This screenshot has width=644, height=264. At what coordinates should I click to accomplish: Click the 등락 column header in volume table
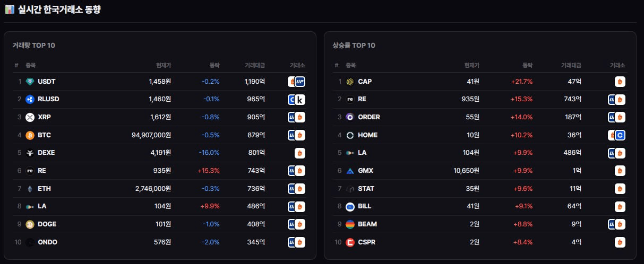pos(214,65)
